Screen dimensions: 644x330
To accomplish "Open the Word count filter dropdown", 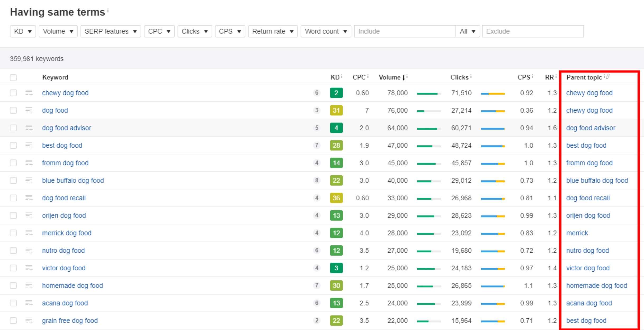I will 325,31.
